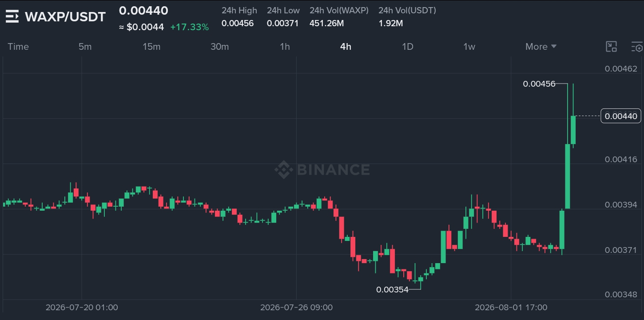Switch to the Time line chart tab
644x320 pixels.
tap(18, 47)
